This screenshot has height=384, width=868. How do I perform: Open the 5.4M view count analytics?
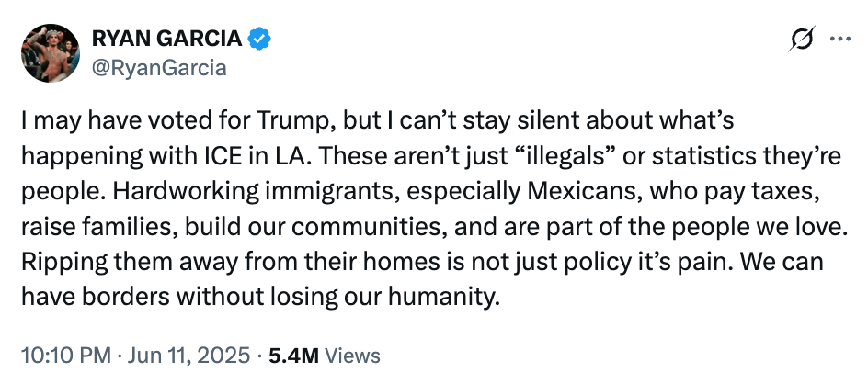pyautogui.click(x=293, y=356)
